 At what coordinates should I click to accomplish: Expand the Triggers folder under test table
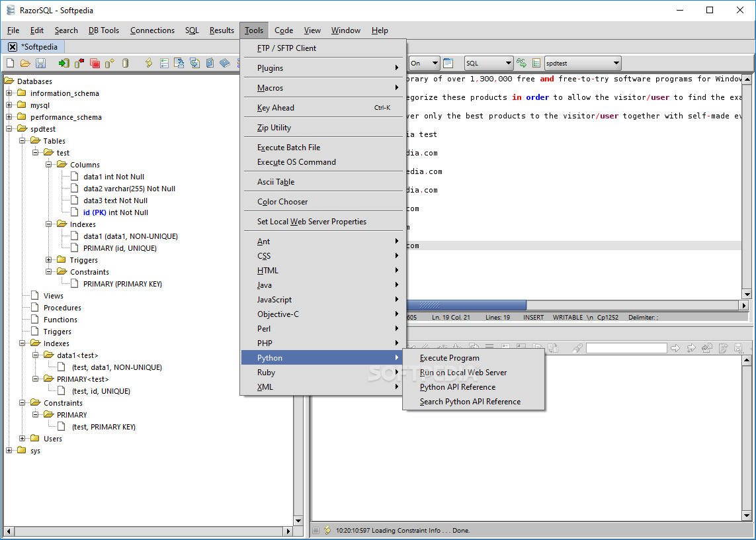[49, 259]
